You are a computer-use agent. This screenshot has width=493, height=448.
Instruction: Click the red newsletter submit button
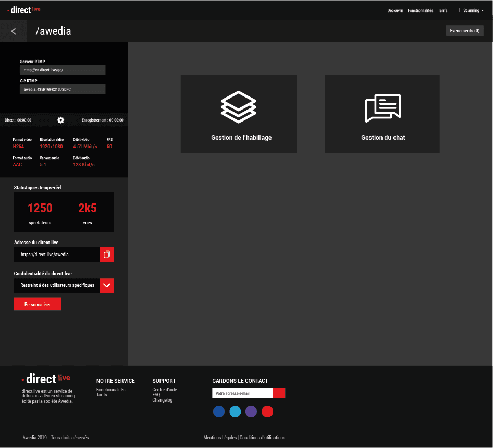279,393
